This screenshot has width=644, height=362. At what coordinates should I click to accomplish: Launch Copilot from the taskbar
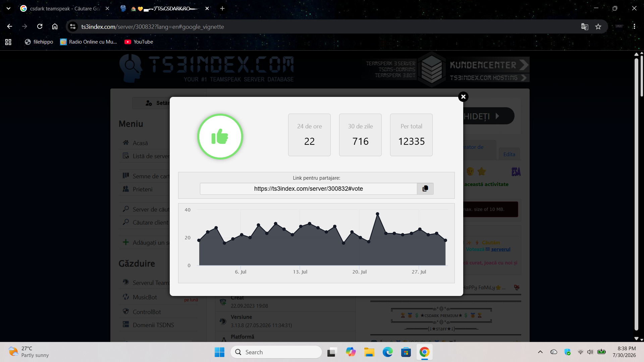351,352
